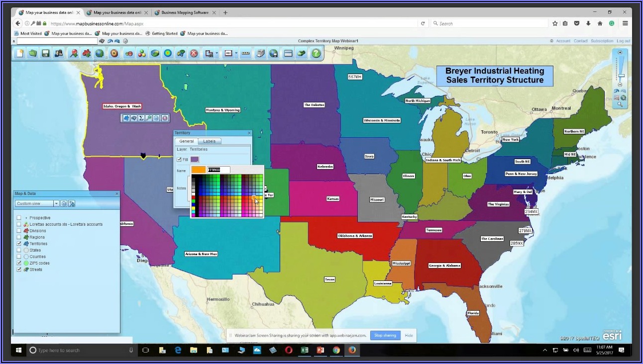Image resolution: width=643 pixels, height=364 pixels.
Task: Open the Subscription link
Action: 602,41
